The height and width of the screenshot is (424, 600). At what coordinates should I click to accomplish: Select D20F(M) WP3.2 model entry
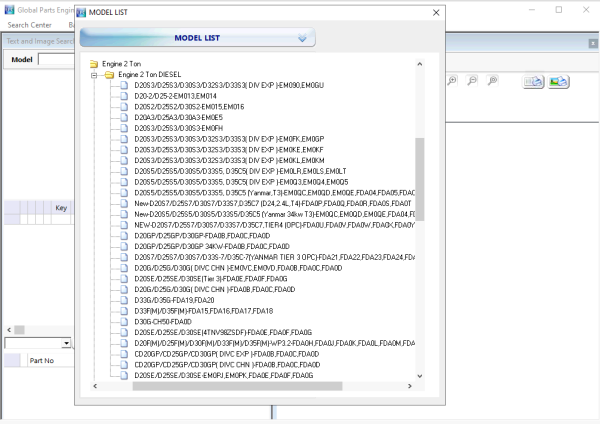274,343
